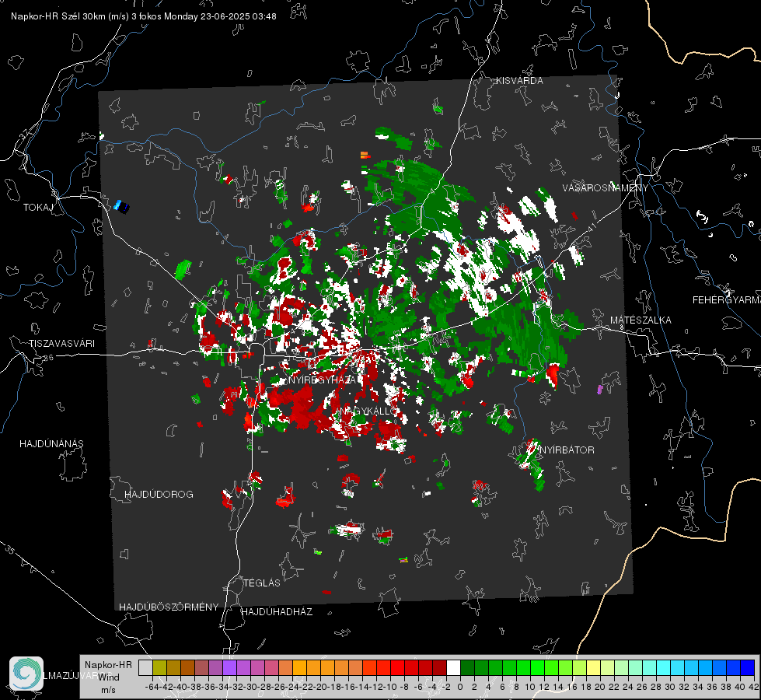
Task: Click the 0 value on the legend scale
Action: 460,687
